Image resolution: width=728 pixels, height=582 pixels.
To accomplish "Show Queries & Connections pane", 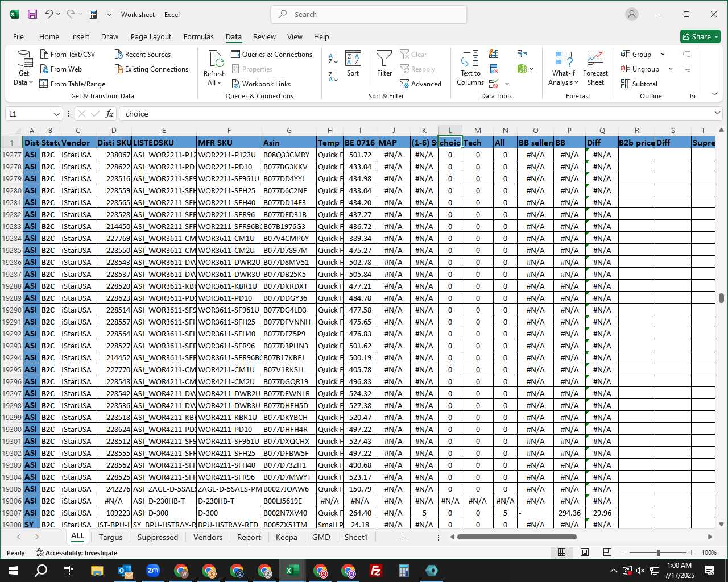I will tap(272, 54).
